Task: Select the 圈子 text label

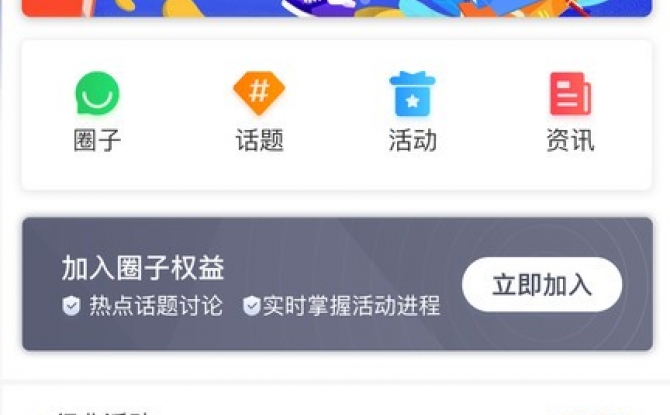Action: click(x=97, y=140)
